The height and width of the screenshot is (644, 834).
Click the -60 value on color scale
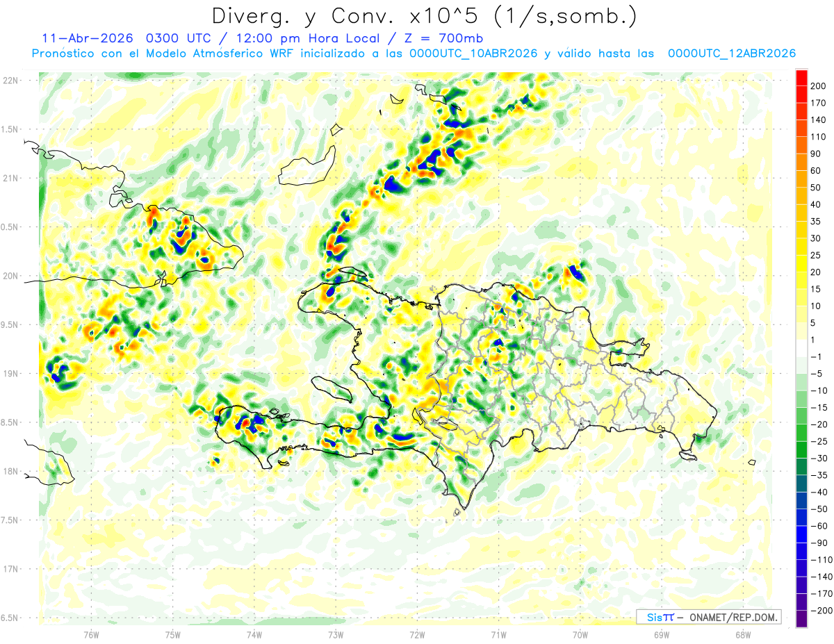click(816, 526)
